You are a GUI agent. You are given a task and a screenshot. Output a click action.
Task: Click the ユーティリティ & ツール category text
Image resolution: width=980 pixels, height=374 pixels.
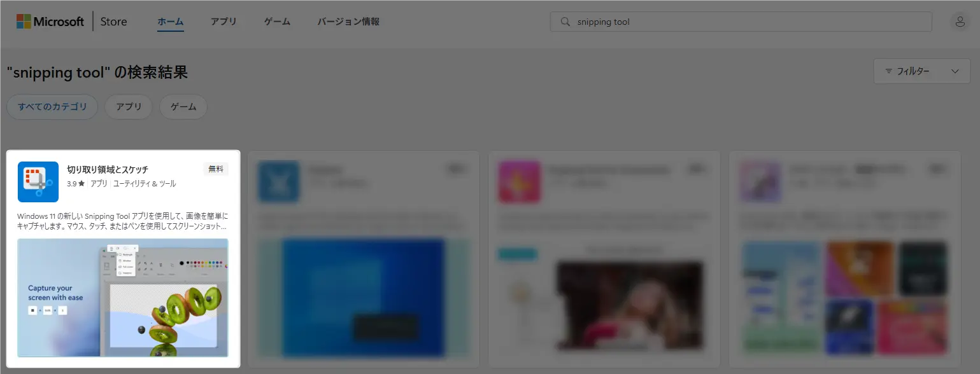[145, 184]
